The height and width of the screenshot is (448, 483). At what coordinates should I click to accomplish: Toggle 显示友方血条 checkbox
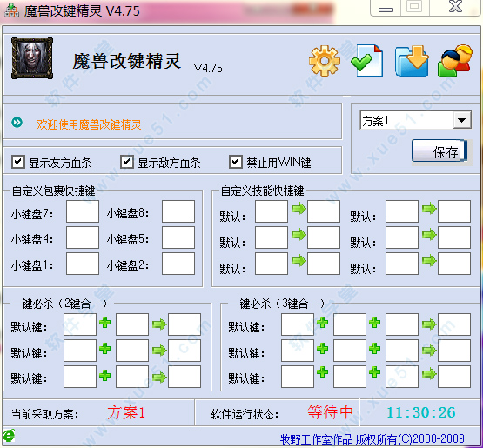[18, 162]
